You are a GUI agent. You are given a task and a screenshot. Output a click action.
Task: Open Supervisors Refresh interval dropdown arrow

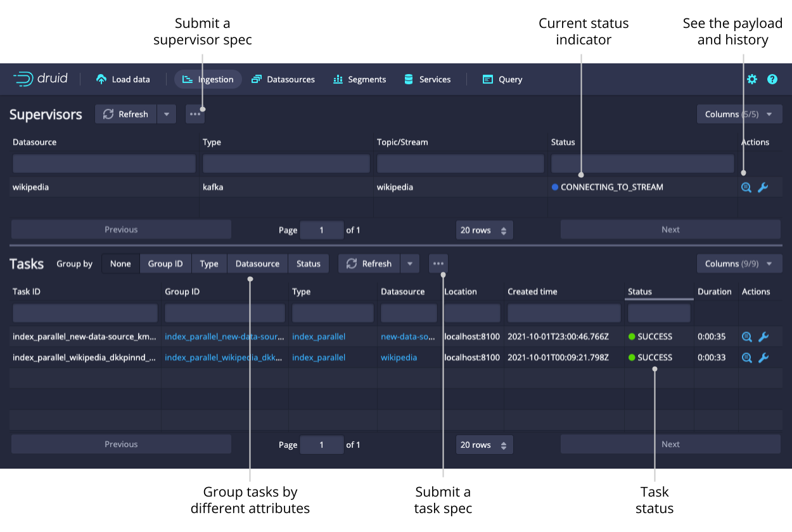[167, 114]
